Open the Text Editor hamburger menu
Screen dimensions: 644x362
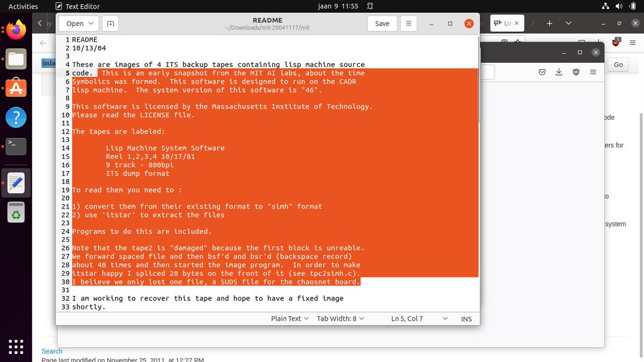coord(409,24)
